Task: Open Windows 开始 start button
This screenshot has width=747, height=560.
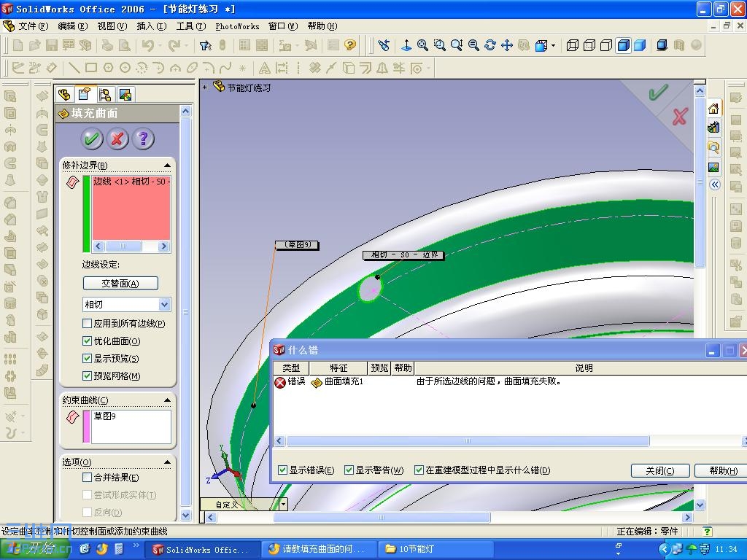Action: click(36, 549)
